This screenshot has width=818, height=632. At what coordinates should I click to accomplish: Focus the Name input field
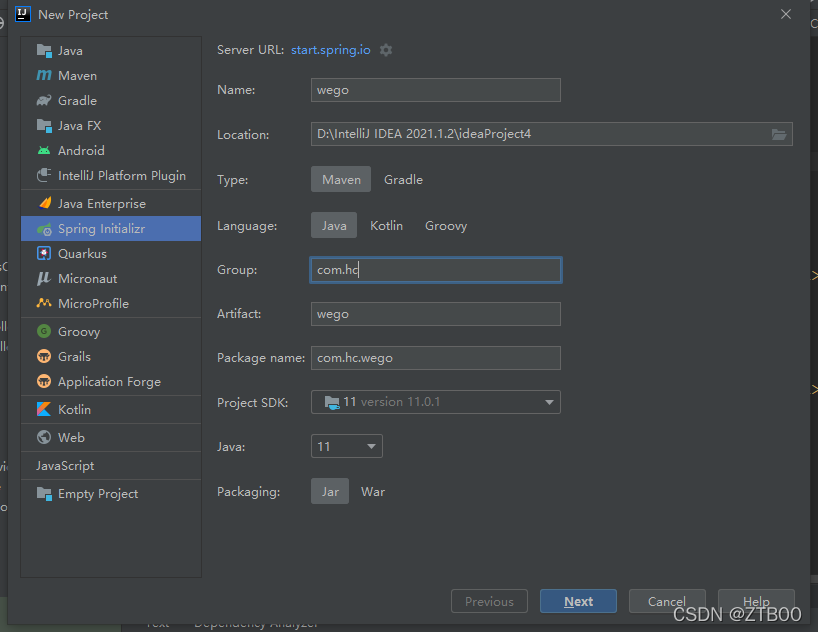click(x=436, y=90)
